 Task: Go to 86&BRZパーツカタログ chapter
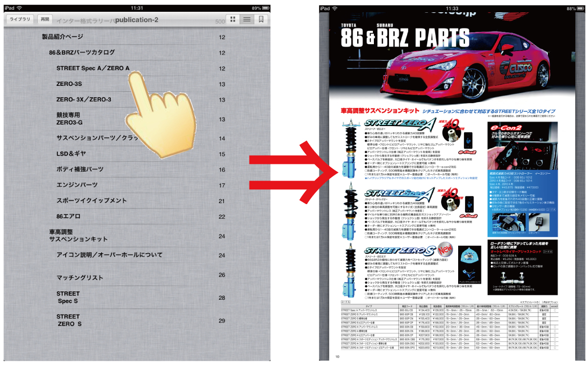click(82, 53)
